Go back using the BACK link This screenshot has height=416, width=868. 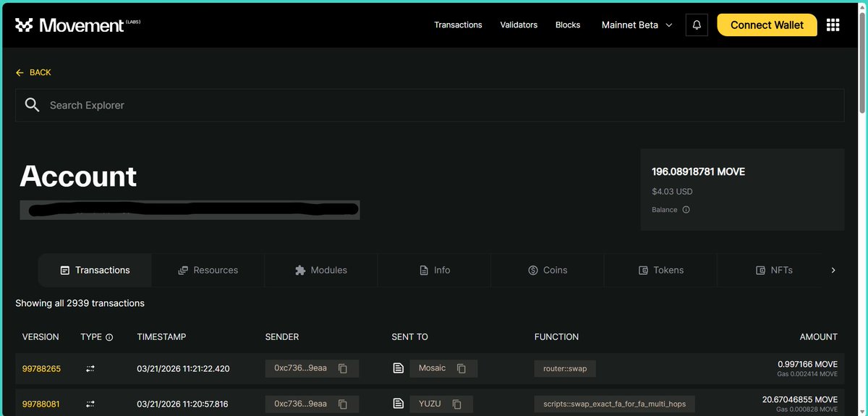[33, 72]
